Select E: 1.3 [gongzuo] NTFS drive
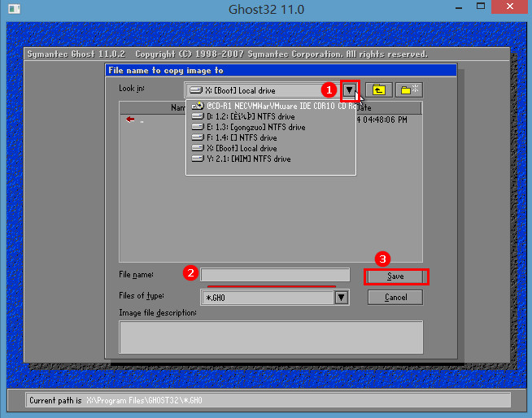The height and width of the screenshot is (418, 532). tap(271, 127)
